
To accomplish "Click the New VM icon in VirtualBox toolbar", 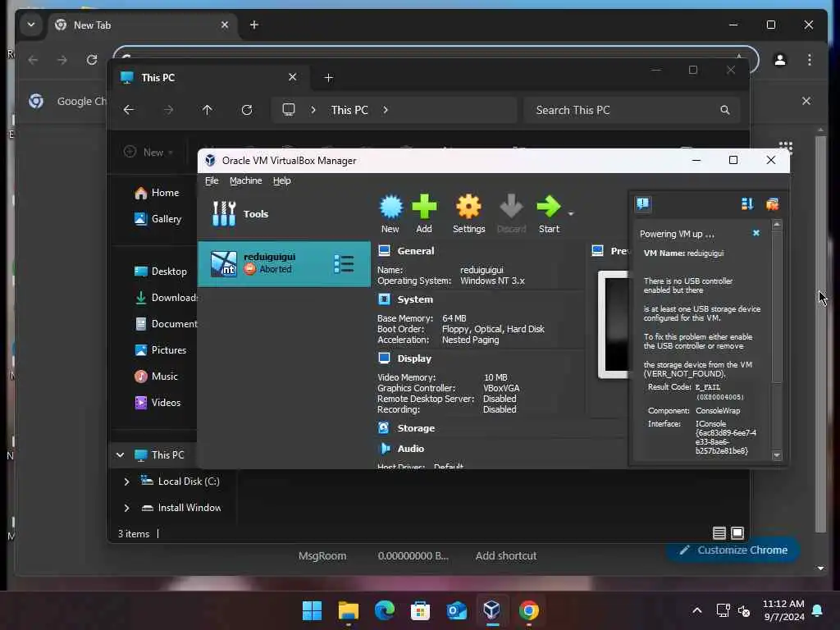I will 390,214.
